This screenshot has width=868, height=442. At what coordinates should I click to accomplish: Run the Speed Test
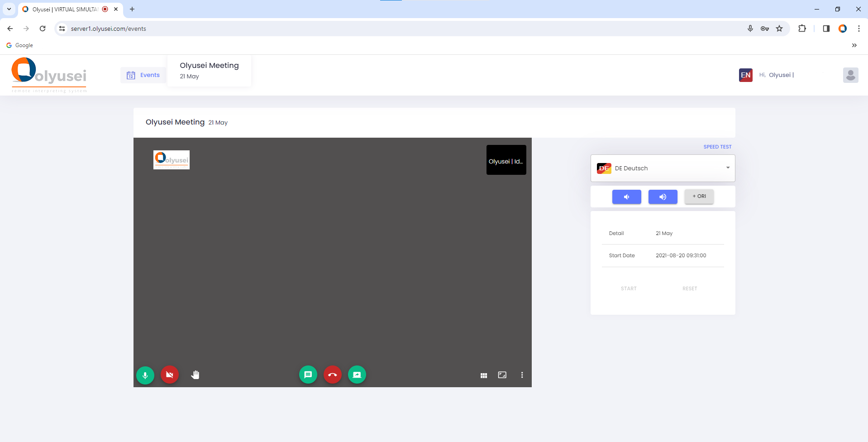[718, 147]
